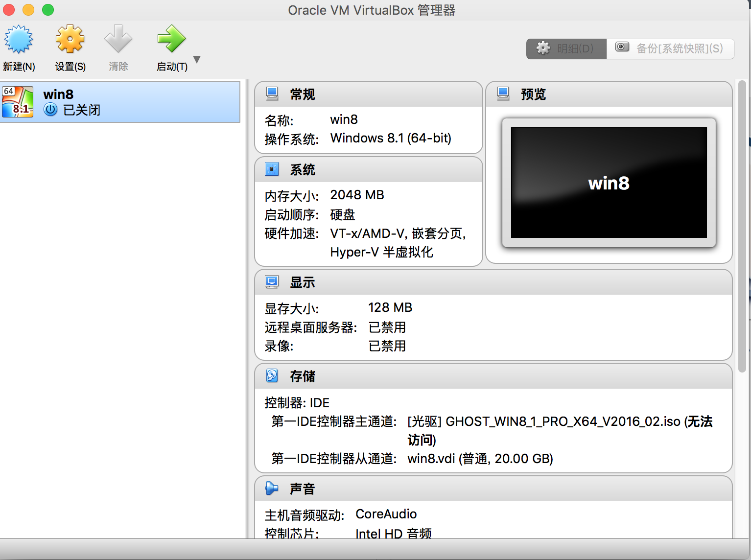Click the Audio (声音) speaker icon
Viewport: 751px width, 560px height.
[272, 488]
